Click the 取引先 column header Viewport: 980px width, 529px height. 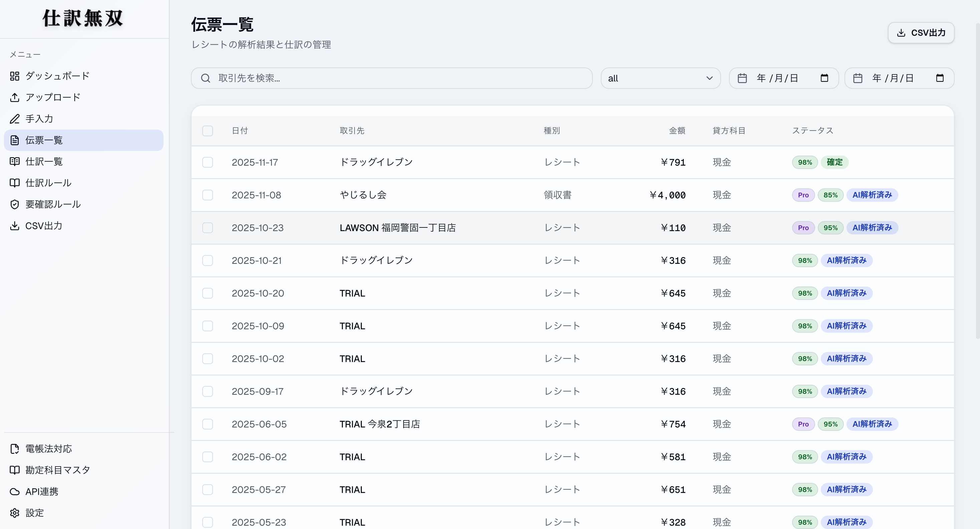click(x=352, y=131)
